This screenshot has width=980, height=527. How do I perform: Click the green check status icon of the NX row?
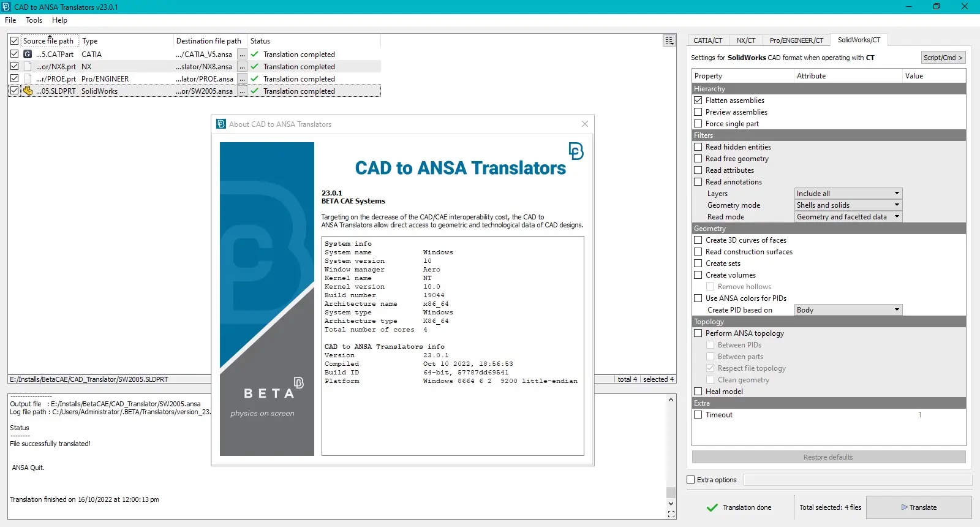point(255,66)
